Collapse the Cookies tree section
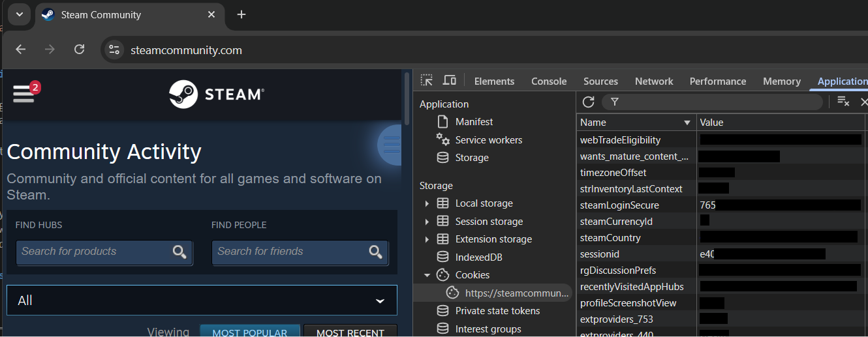 (427, 275)
